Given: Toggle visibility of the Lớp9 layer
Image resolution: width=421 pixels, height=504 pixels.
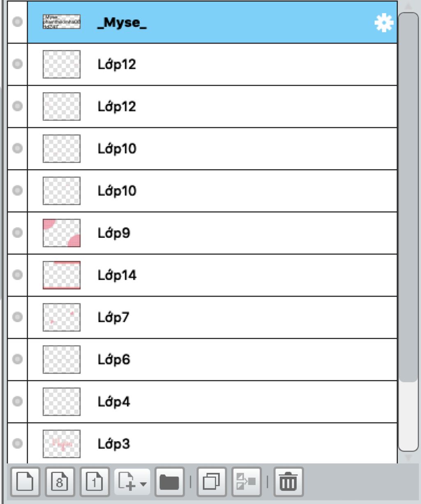Looking at the screenshot, I should click(17, 232).
